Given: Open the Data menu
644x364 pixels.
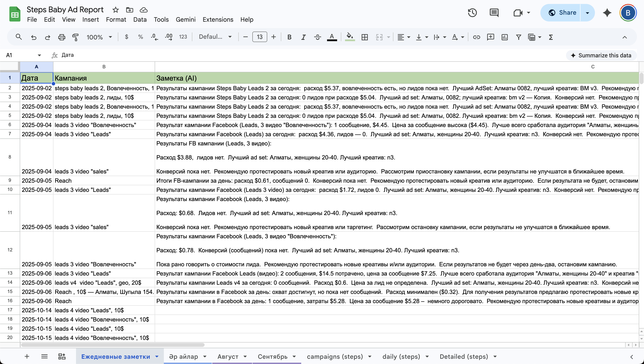Looking at the screenshot, I should 140,19.
